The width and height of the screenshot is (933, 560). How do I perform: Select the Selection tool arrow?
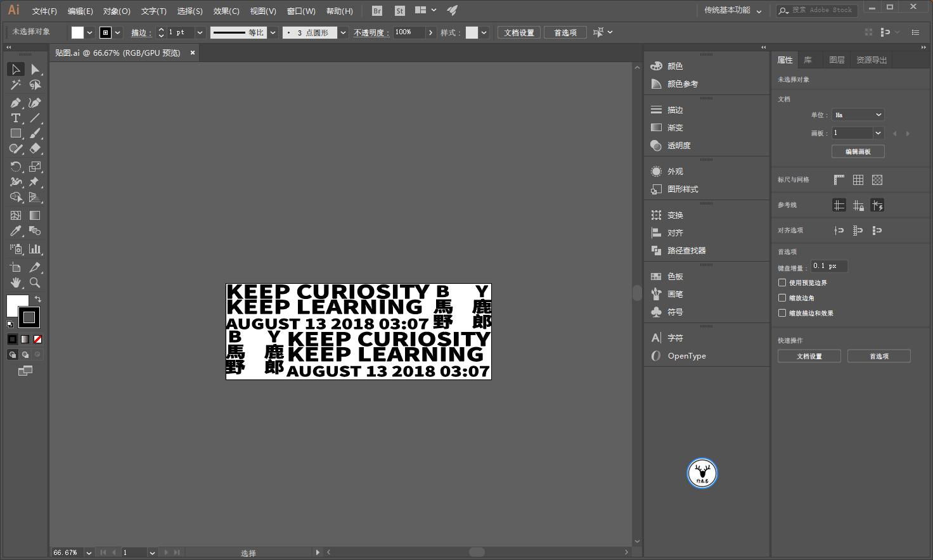tap(16, 69)
